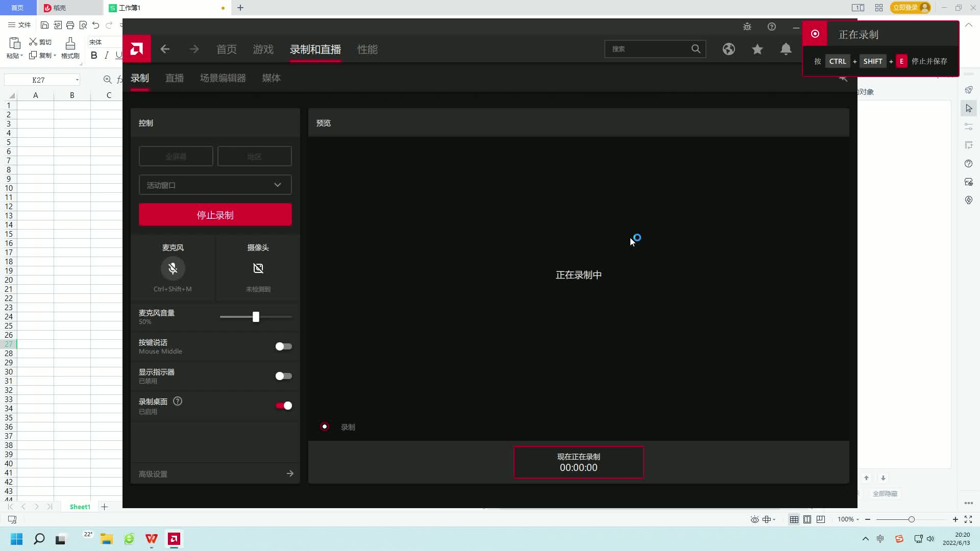Collapse WPS ribbon with chevron
Image resolution: width=980 pixels, height=551 pixels.
(x=969, y=25)
